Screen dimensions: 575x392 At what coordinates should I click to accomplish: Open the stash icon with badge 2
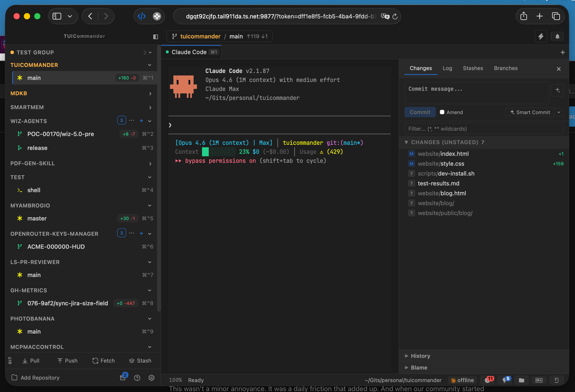pyautogui.click(x=123, y=378)
